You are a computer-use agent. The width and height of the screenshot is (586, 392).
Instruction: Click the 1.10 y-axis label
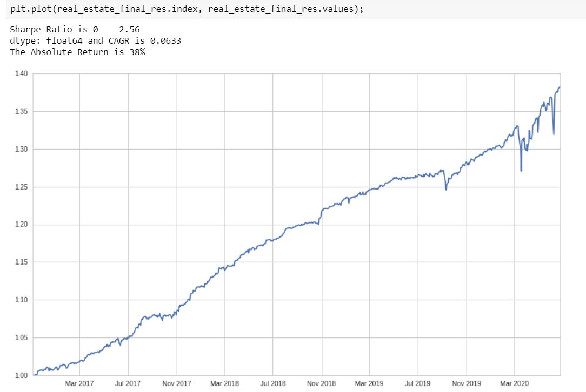(x=21, y=300)
